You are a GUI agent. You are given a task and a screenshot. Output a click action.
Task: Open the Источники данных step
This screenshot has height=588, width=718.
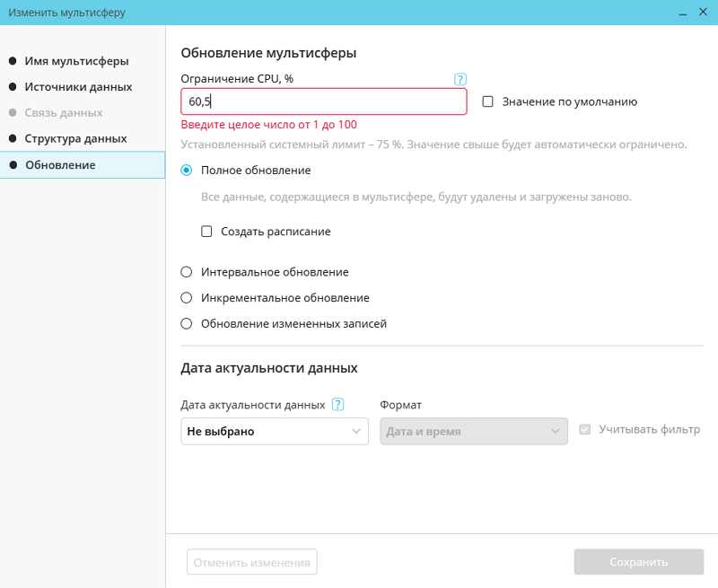click(x=78, y=87)
